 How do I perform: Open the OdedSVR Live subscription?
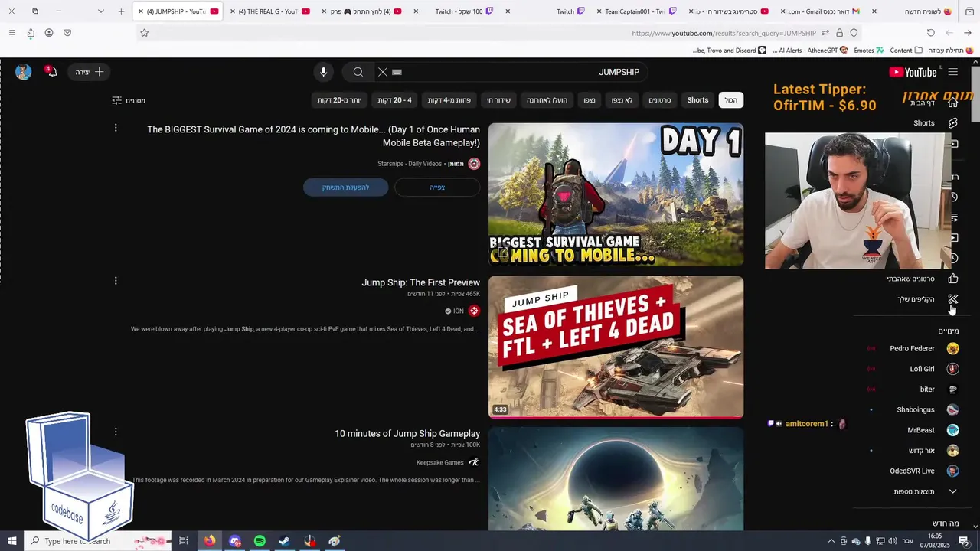912,471
